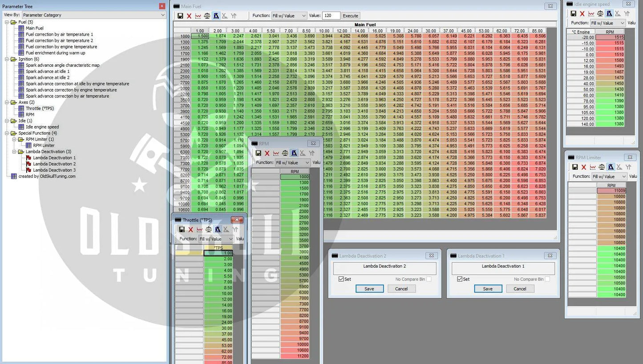Select Fuel enrichment during warm up item

[55, 53]
